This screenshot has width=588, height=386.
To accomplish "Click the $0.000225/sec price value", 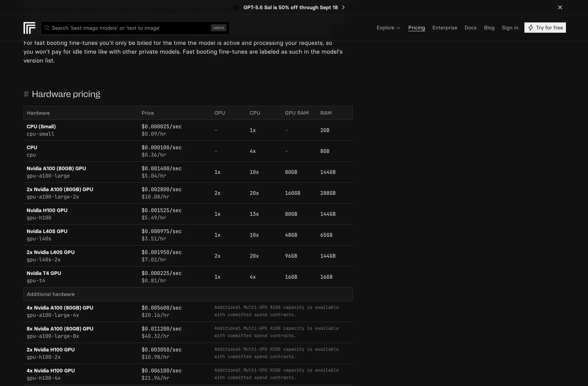I will click(x=161, y=273).
